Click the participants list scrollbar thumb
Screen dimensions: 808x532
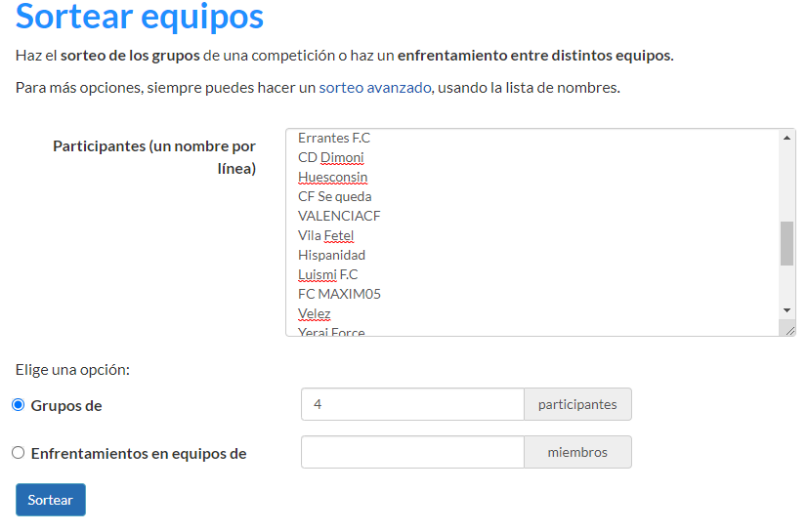coord(787,243)
